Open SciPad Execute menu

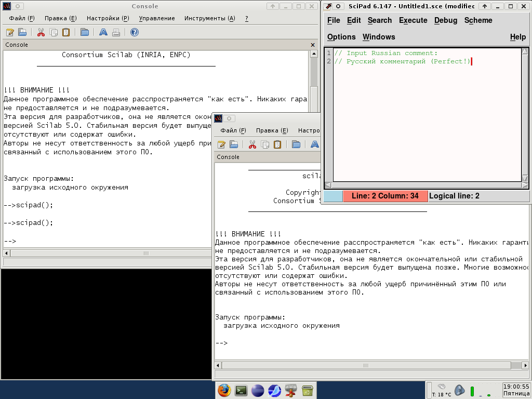tap(413, 20)
